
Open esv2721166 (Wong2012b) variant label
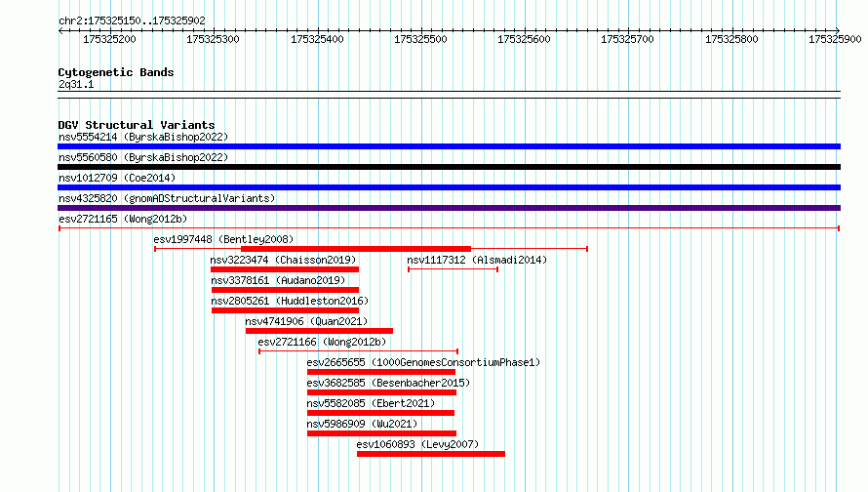[x=322, y=342]
